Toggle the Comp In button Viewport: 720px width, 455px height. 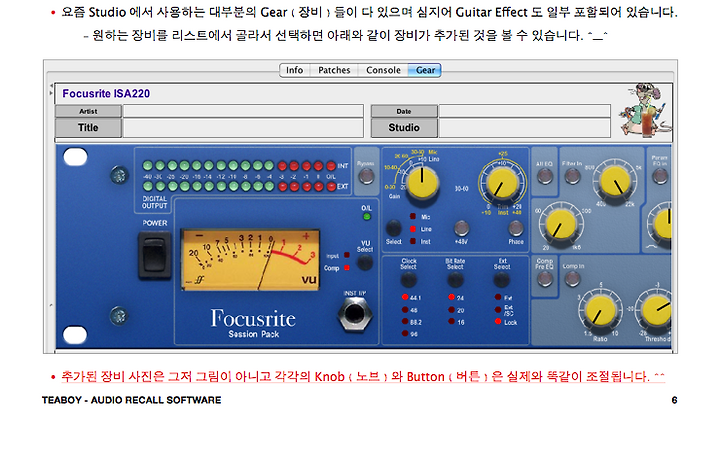coord(572,278)
